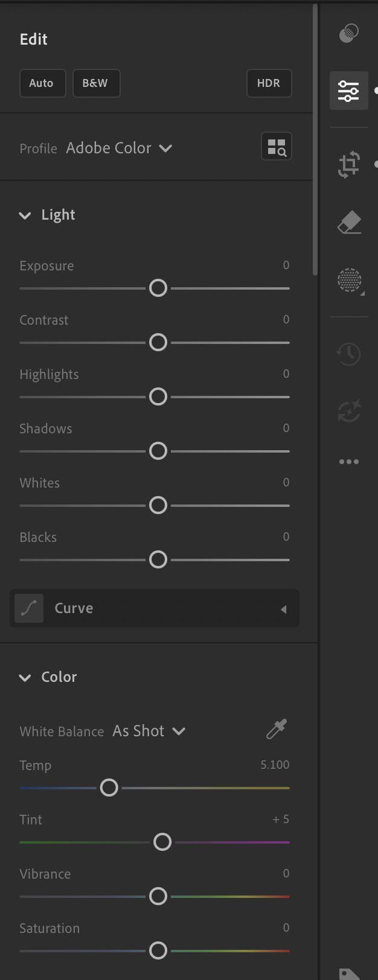Pick the White Balance eyedropper selector
The width and height of the screenshot is (378, 980).
[x=277, y=730]
